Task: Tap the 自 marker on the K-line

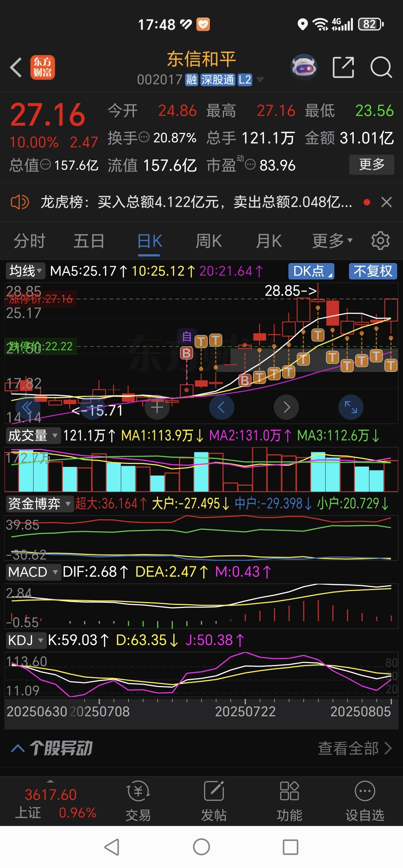Action: pyautogui.click(x=187, y=336)
